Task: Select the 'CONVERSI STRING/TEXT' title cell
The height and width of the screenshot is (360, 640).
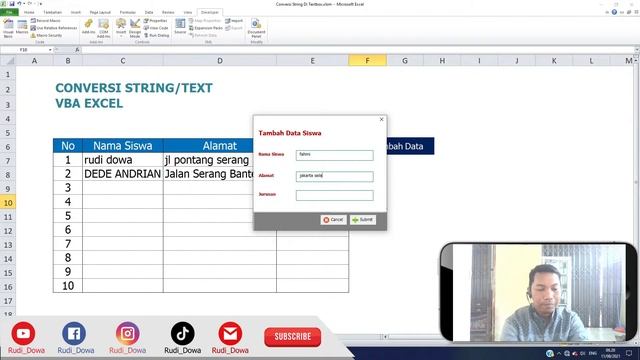Action: coord(134,88)
